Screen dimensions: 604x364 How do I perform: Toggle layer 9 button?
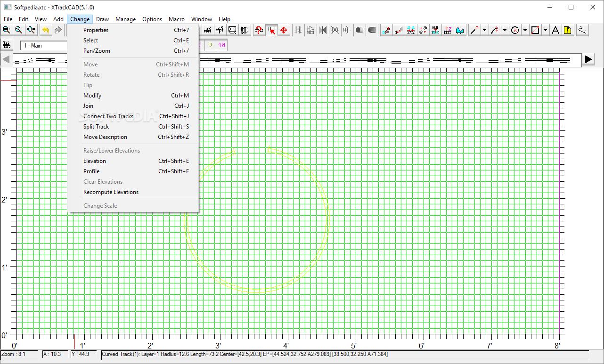(x=210, y=45)
